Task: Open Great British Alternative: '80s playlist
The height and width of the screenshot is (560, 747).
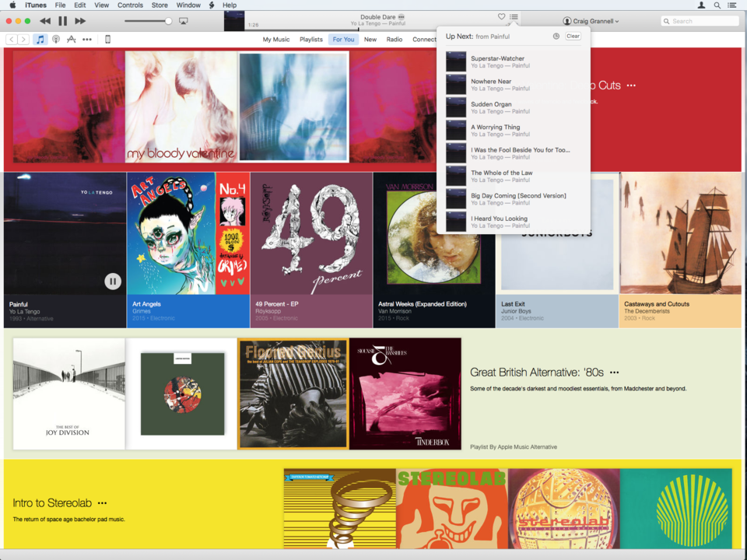Action: pos(537,373)
